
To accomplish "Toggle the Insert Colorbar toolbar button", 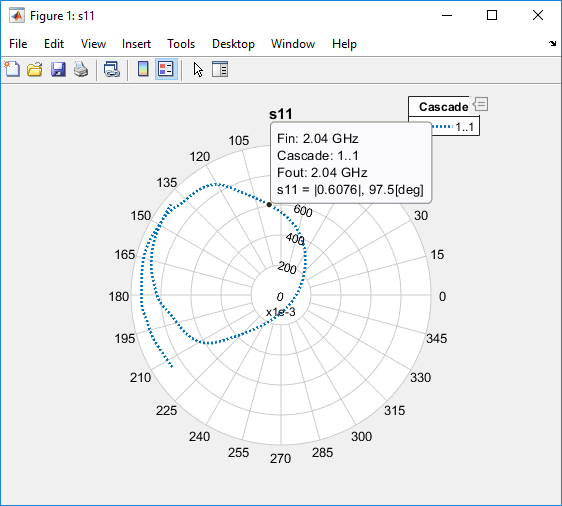I will coord(143,69).
